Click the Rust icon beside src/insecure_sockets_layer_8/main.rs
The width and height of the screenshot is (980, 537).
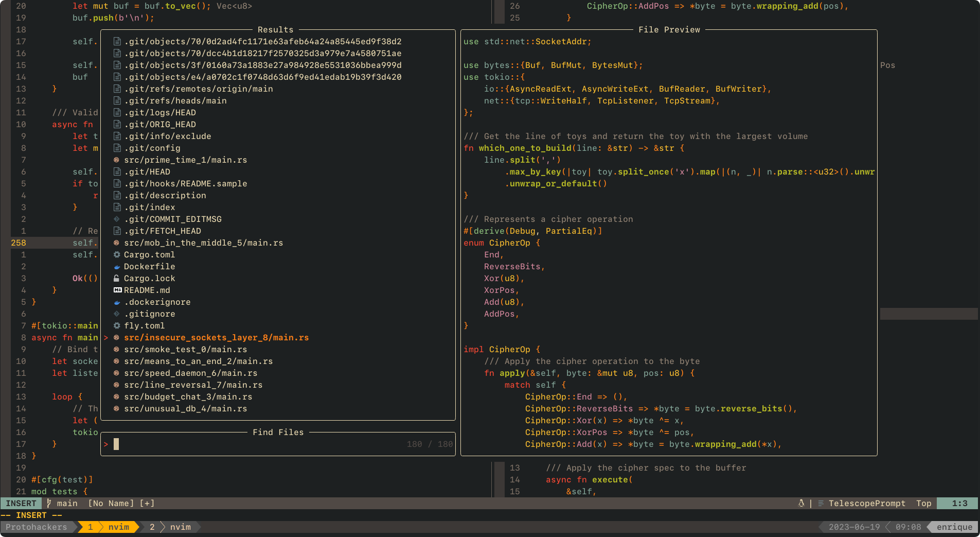tap(117, 337)
